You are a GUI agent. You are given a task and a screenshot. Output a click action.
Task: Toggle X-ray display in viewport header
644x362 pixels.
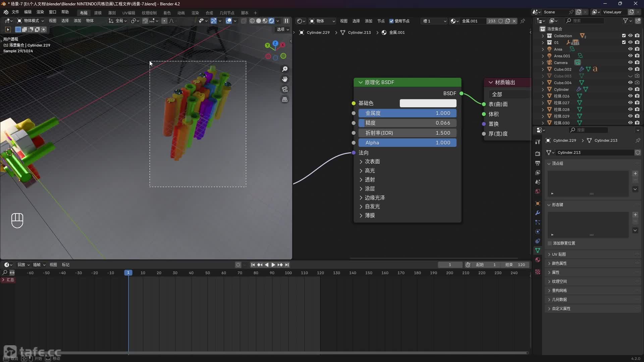tap(244, 21)
